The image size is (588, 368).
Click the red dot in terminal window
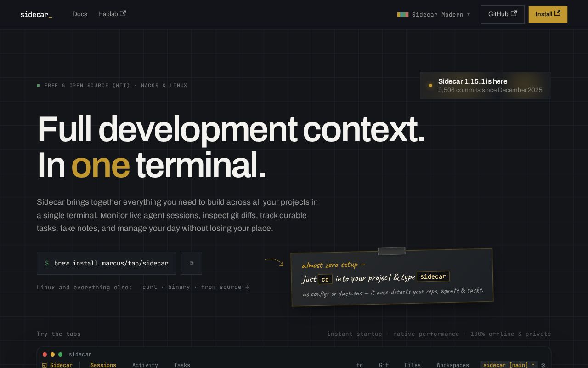point(45,354)
